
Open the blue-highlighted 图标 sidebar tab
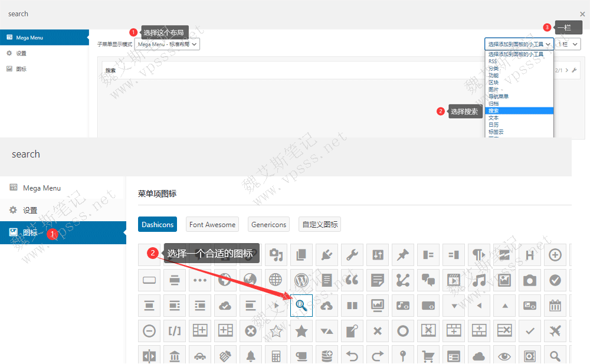pyautogui.click(x=63, y=232)
